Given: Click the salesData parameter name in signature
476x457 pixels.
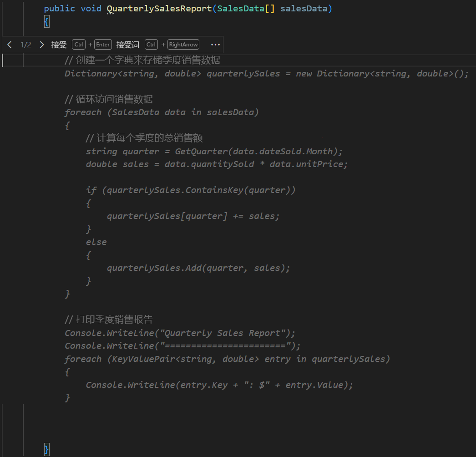Looking at the screenshot, I should click(304, 9).
